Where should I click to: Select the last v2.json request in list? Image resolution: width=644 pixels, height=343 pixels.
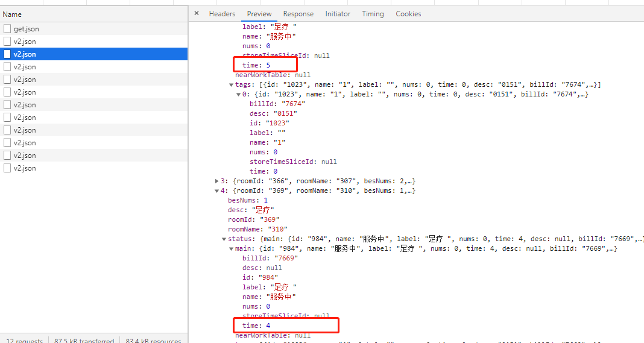[x=93, y=168]
